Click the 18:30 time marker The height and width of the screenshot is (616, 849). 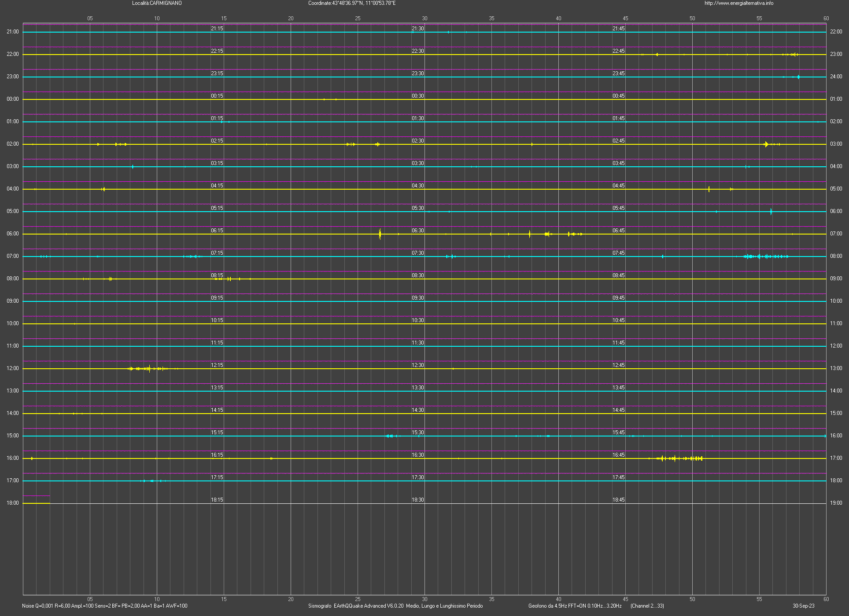point(418,500)
